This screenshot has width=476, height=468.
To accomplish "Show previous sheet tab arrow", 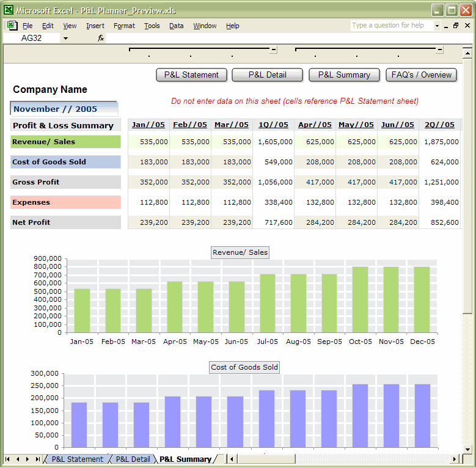I will coord(18,459).
